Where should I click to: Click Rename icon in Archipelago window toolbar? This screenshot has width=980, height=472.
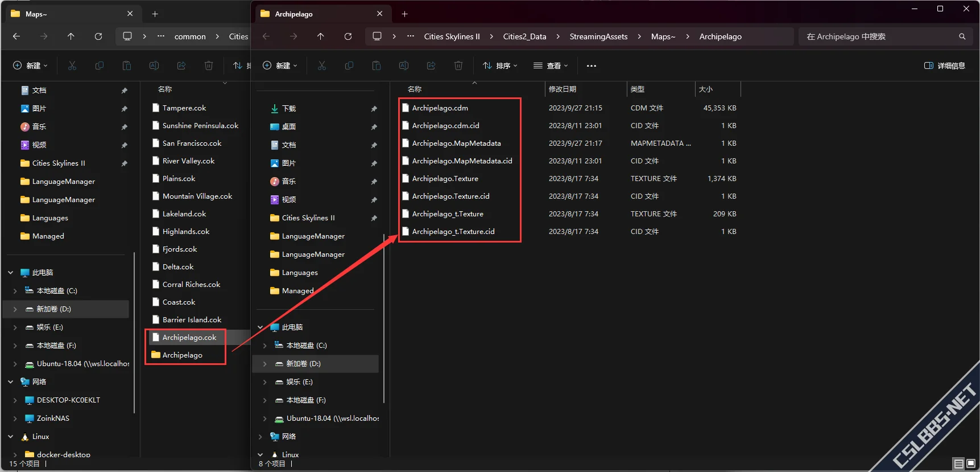pyautogui.click(x=404, y=66)
